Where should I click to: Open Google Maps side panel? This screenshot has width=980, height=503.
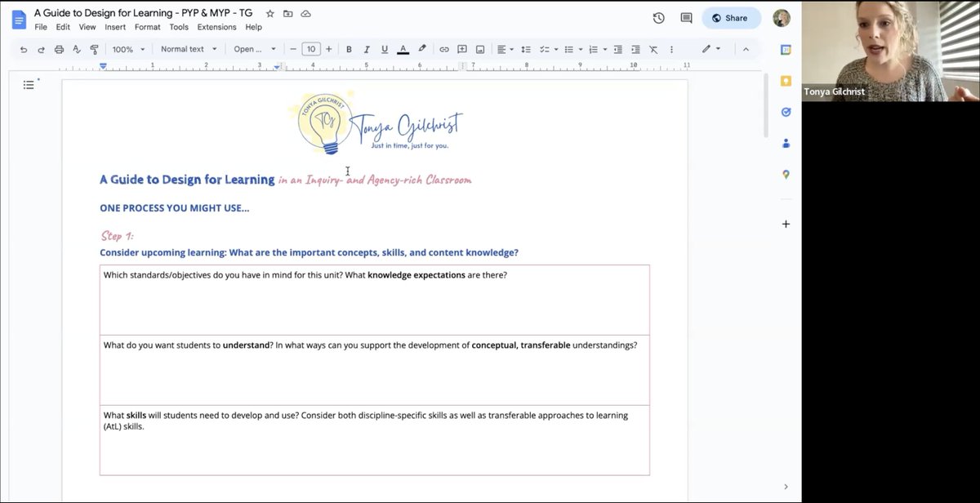(x=786, y=174)
